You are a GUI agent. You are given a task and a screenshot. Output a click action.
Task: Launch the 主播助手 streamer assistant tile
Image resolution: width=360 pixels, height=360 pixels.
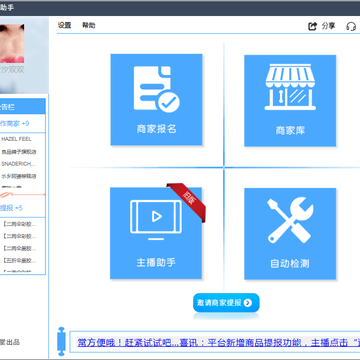coord(156,233)
